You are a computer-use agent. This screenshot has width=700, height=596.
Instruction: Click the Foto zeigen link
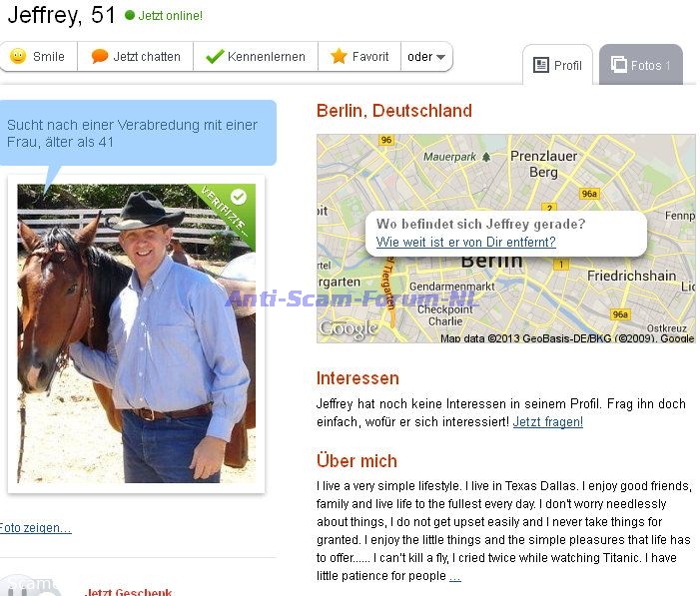35,528
